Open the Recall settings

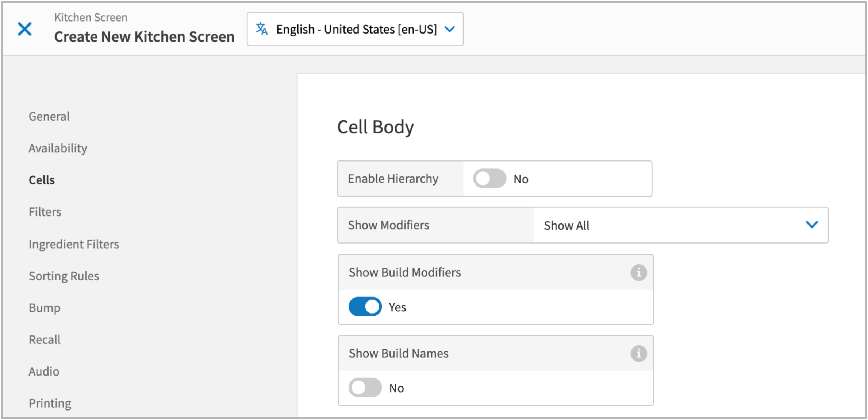(x=44, y=339)
